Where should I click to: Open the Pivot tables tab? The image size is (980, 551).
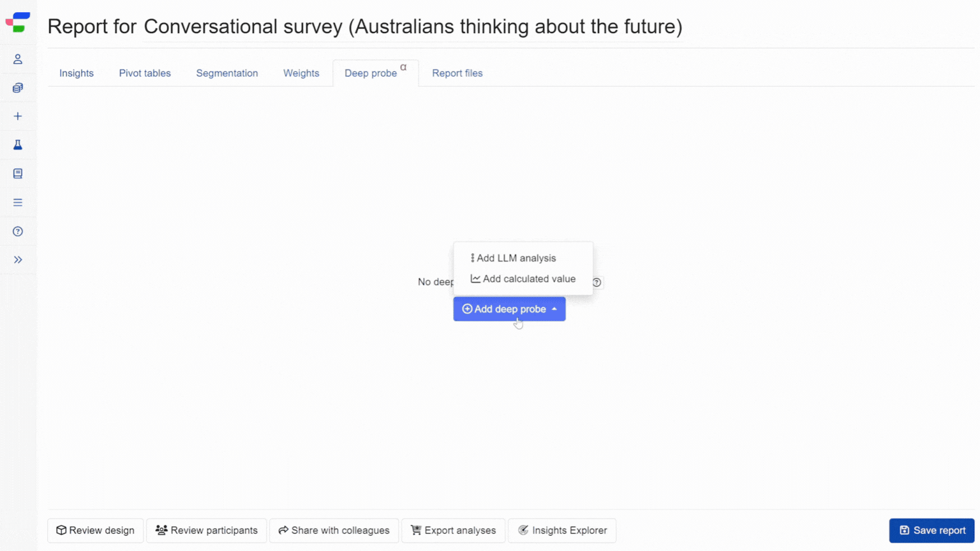click(145, 73)
